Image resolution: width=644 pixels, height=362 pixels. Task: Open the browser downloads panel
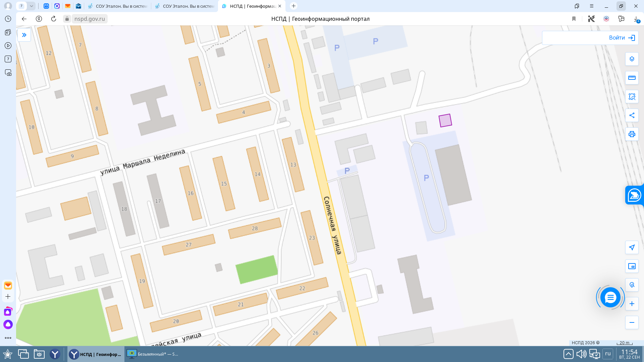636,19
